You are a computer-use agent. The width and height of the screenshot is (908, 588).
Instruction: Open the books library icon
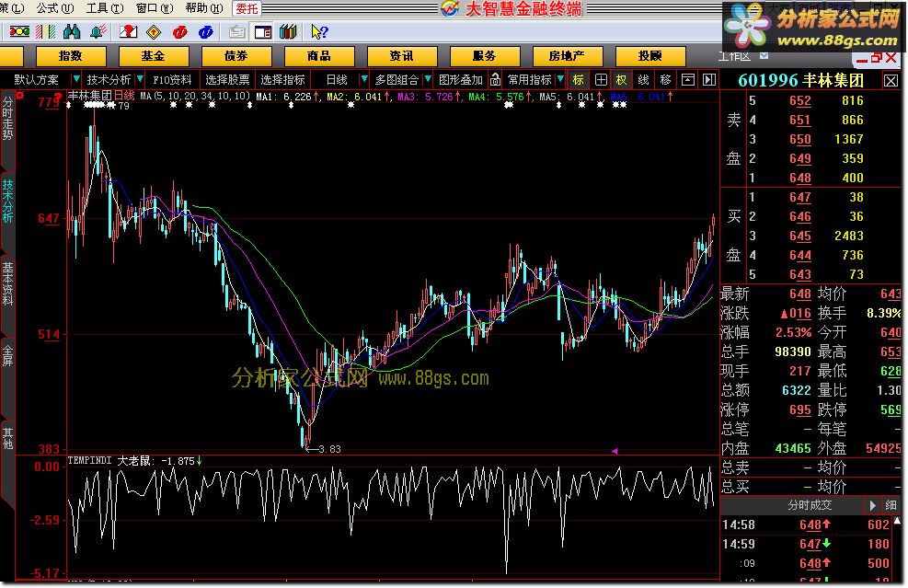pyautogui.click(x=288, y=31)
